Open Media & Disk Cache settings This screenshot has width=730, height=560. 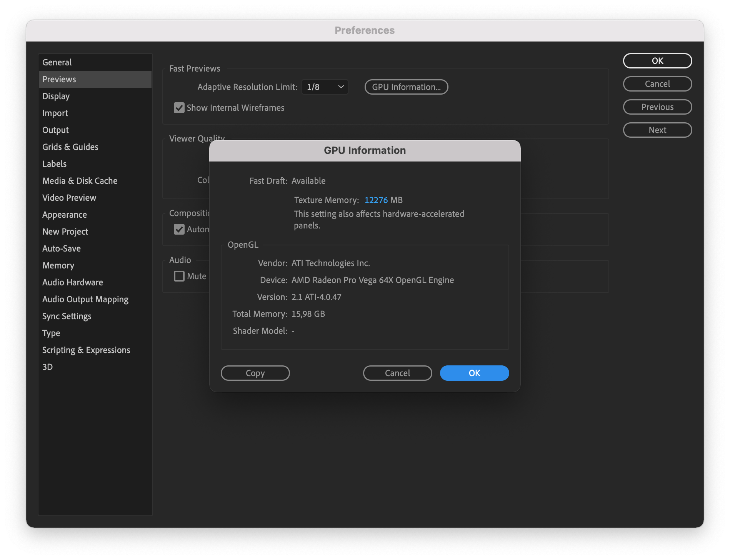(x=80, y=181)
